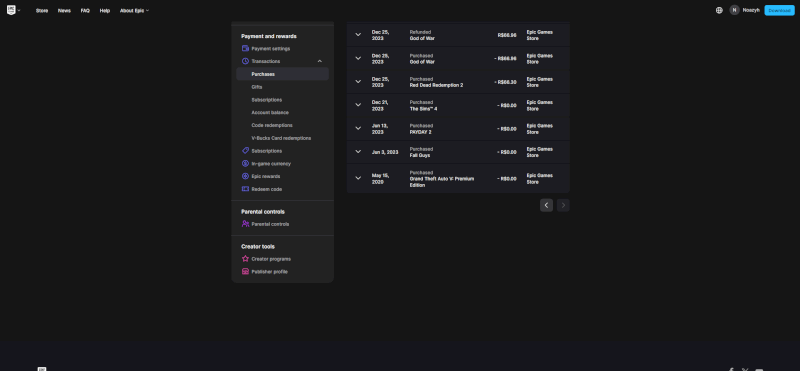Expand the Red Dead Redemption 2 row
The width and height of the screenshot is (800, 371).
358,82
